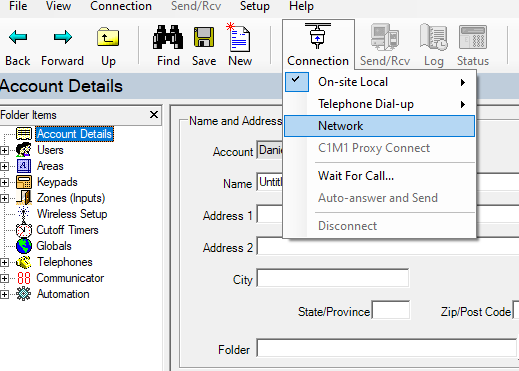Screen dimensions: 519x371
Task: Click the Account Details tree icon
Action: (24, 134)
